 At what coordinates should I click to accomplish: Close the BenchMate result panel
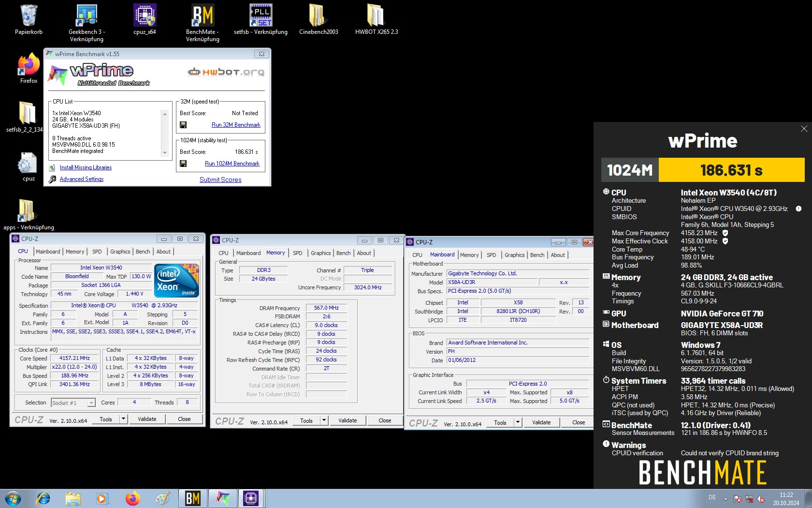coord(804,129)
